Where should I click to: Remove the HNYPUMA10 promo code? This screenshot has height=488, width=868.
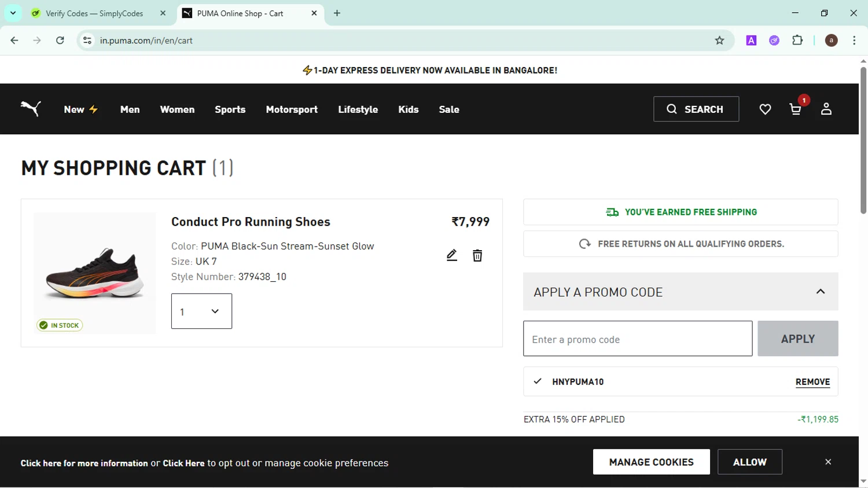pyautogui.click(x=812, y=382)
